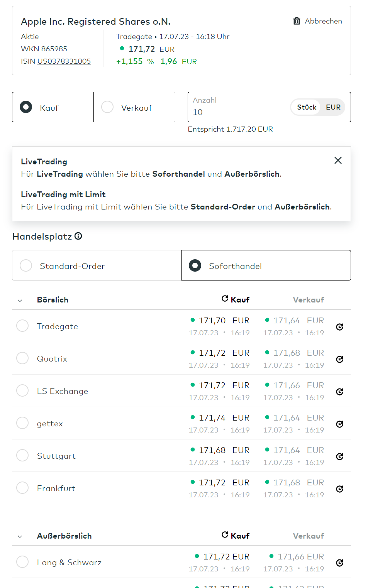The image size is (368, 588).
Task: Open the Handelsplatz info icon
Action: click(78, 236)
